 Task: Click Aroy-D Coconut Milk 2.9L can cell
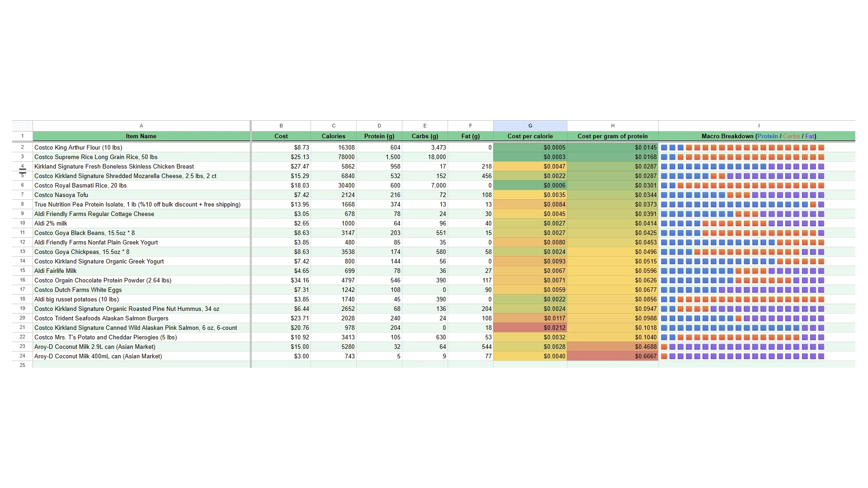click(141, 347)
